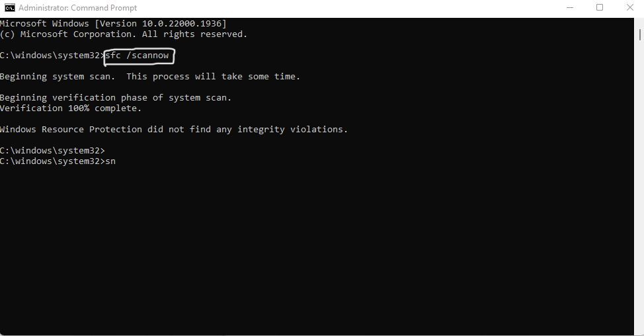The height and width of the screenshot is (336, 644).
Task: Click the 'Beginning verification phase' line
Action: 116,98
